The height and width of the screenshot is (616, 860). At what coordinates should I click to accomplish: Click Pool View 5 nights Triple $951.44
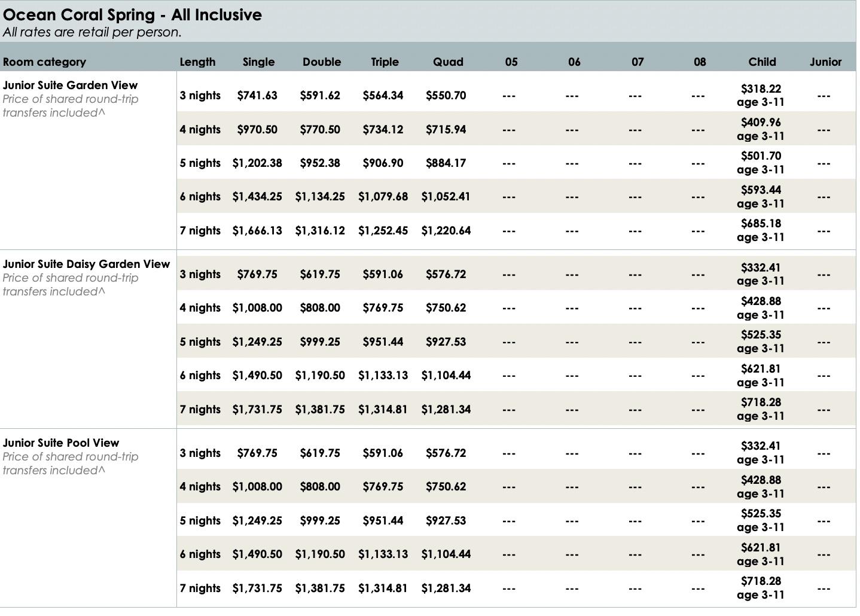coord(383,521)
